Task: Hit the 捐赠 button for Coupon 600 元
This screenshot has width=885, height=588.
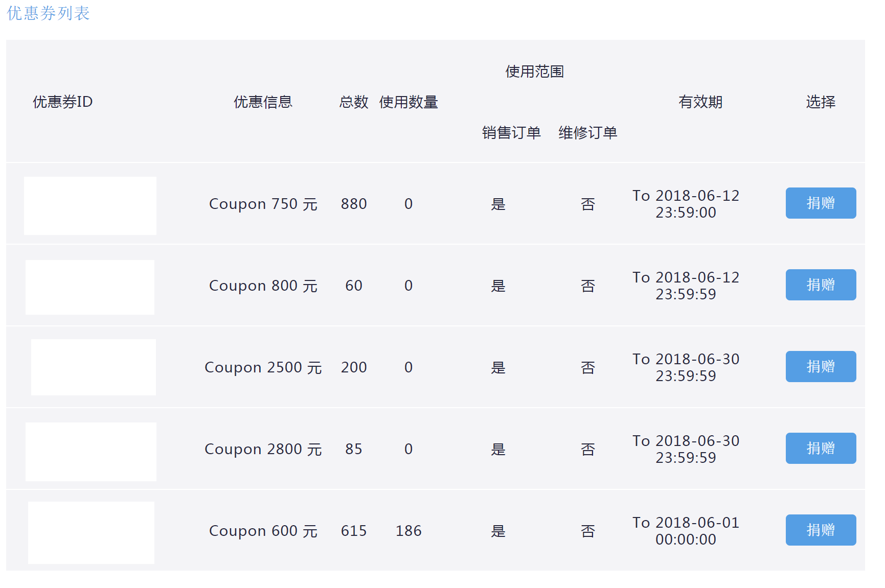Action: coord(820,530)
